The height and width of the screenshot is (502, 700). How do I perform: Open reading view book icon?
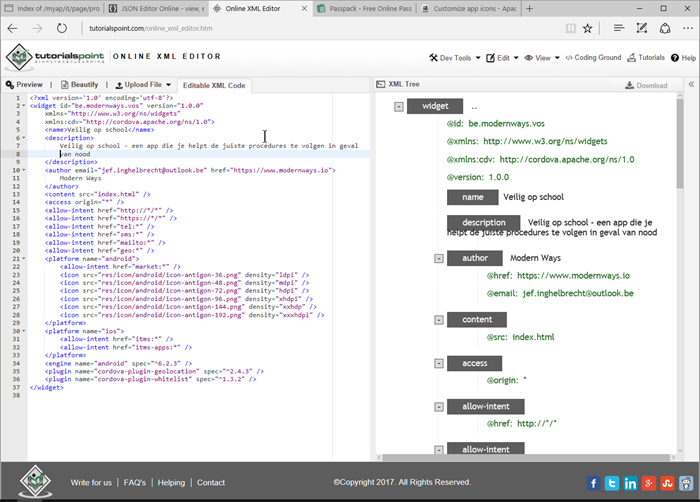571,28
